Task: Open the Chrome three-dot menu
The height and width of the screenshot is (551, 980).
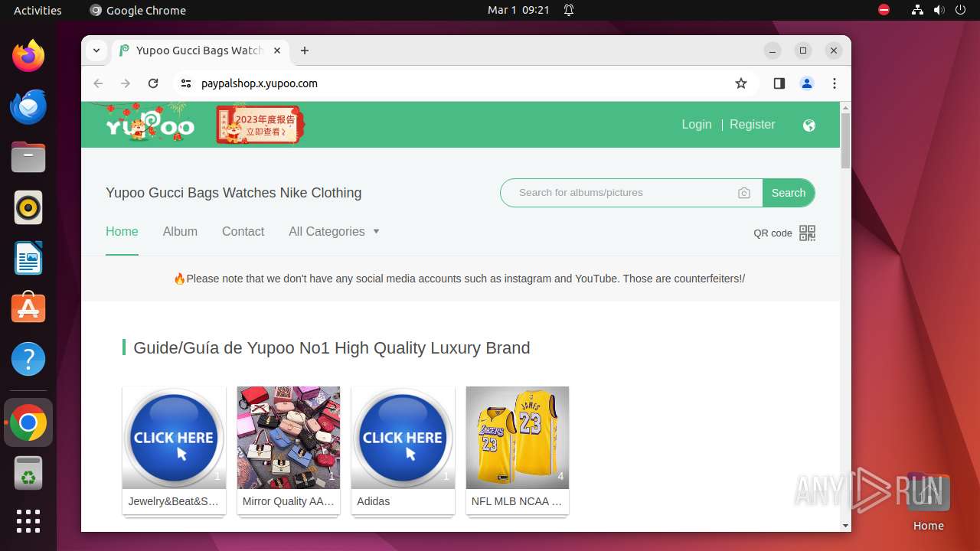Action: [835, 83]
